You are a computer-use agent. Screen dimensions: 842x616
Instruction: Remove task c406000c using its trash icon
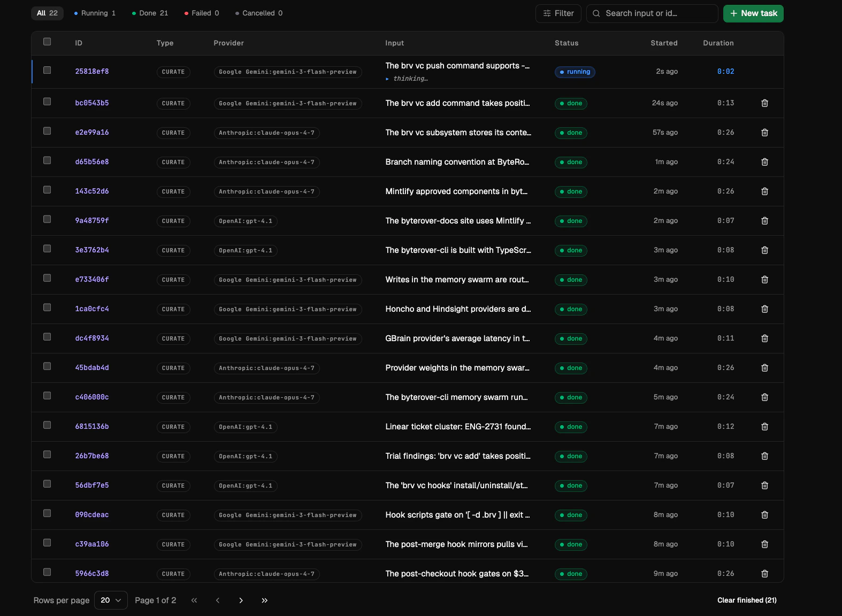(x=764, y=397)
